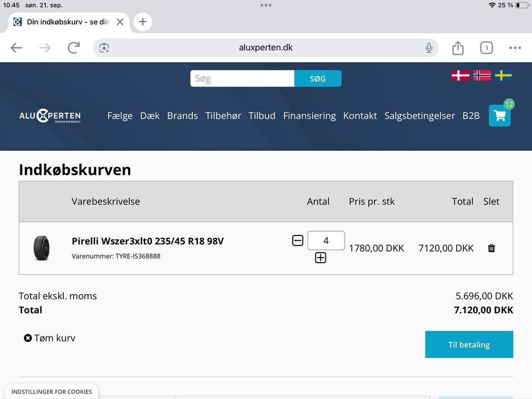The image size is (532, 399).
Task: Switch to the Norwegian flag site
Action: click(x=482, y=75)
